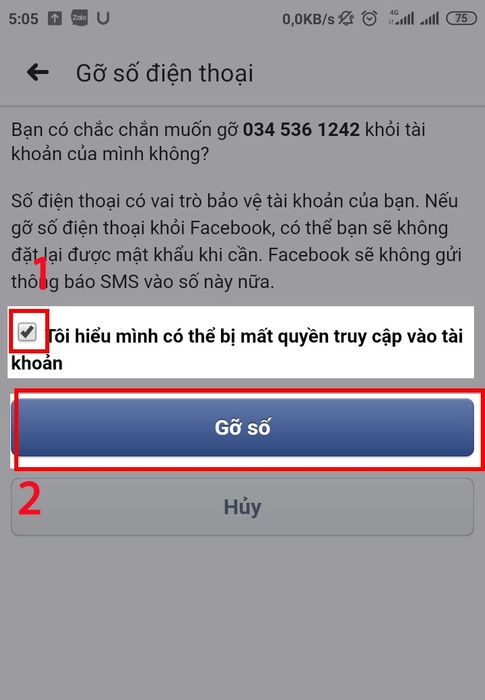Screen dimensions: 485x700
Task: Open the Zalo notification icon
Action: 79,18
